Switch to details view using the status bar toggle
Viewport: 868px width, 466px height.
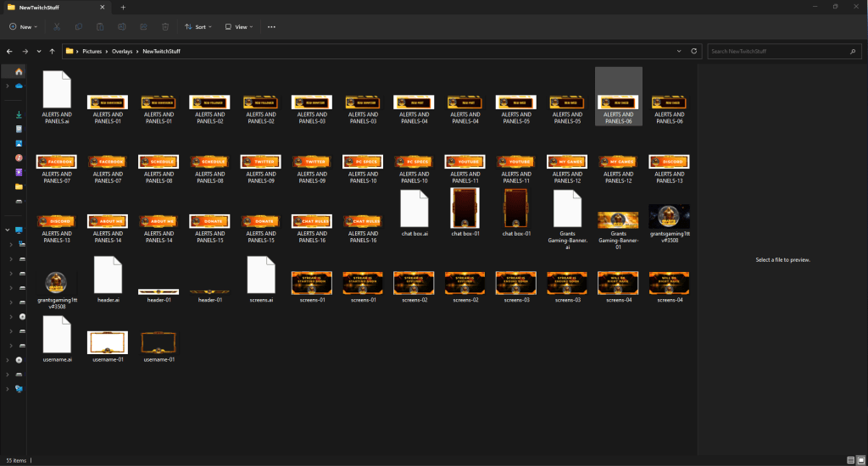click(849, 459)
